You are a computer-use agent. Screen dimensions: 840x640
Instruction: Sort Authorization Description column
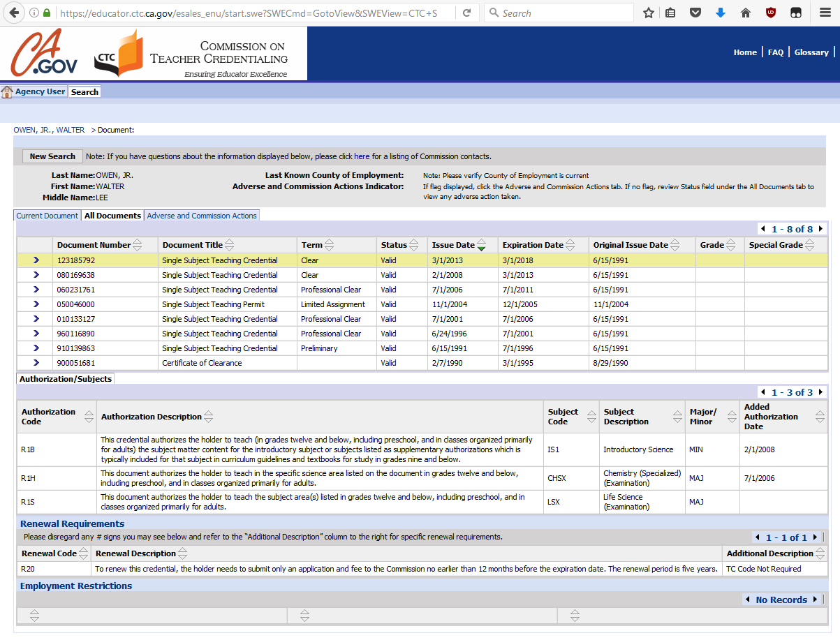pos(209,417)
